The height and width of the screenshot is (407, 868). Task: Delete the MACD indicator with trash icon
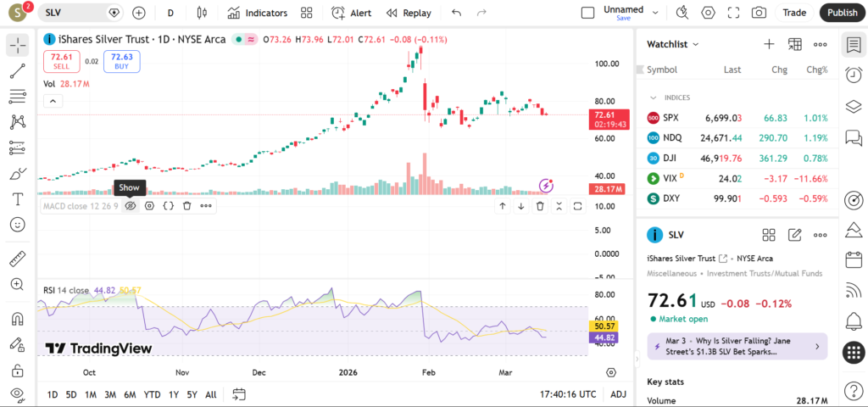pos(186,205)
